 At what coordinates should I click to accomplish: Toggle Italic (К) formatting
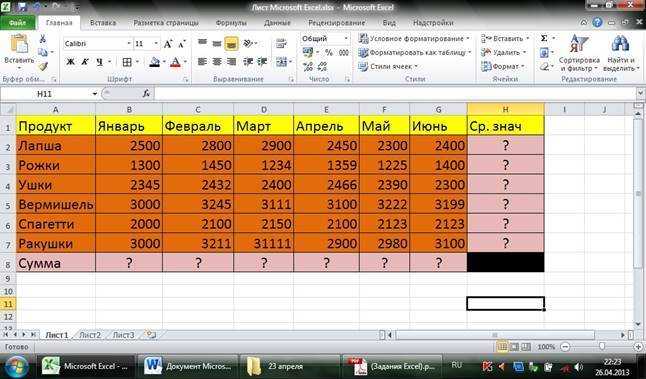pos(84,62)
